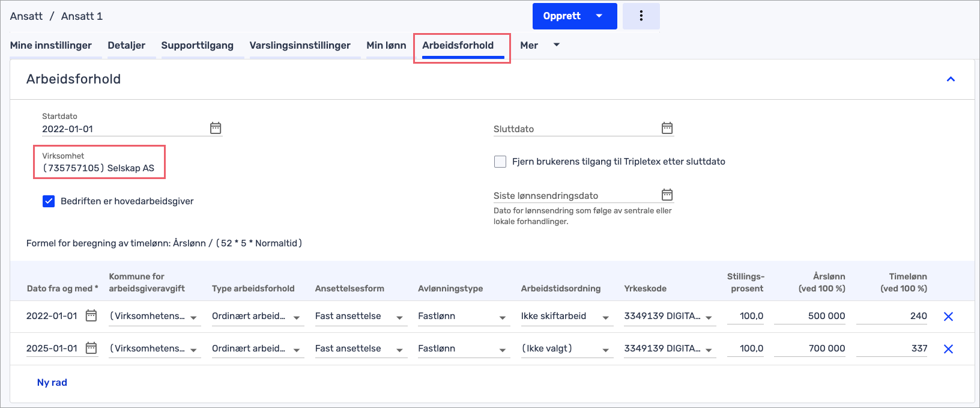
Task: Open the Siste lønnsendringsdato calendar picker
Action: point(667,195)
